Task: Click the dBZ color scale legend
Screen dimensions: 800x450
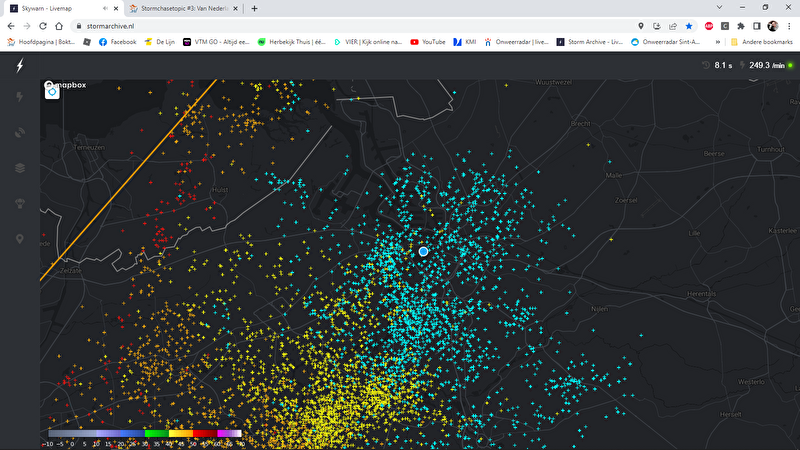Action: 145,434
